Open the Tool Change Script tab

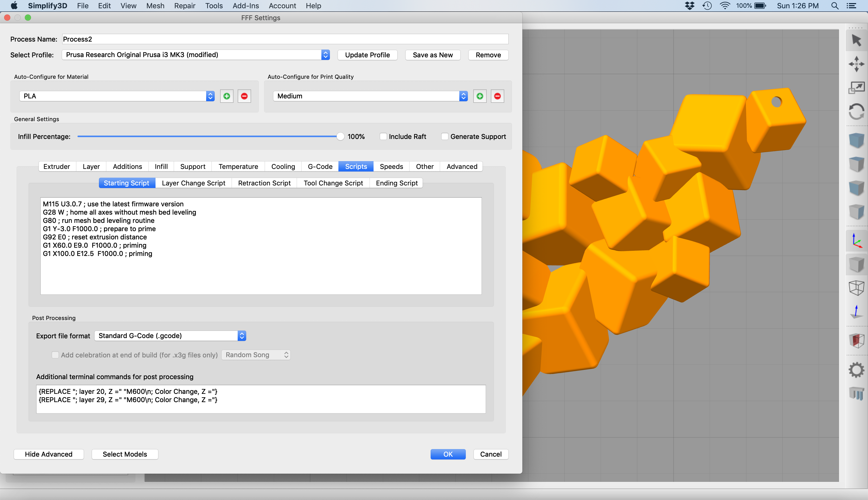(x=333, y=183)
